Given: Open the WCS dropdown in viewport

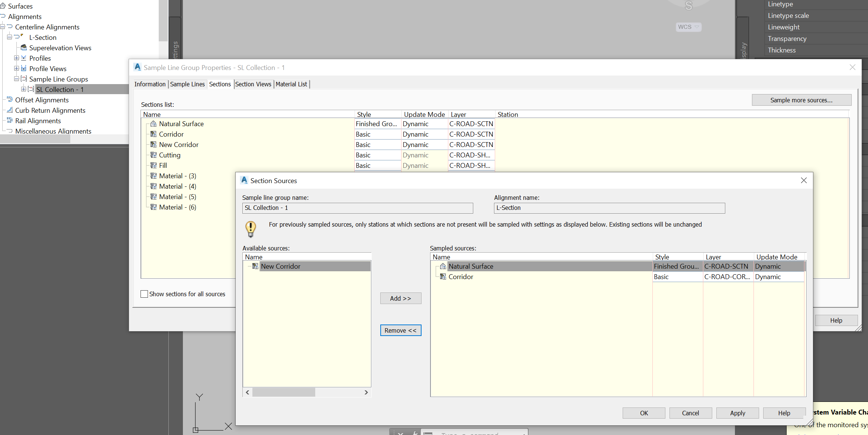Looking at the screenshot, I should point(688,27).
